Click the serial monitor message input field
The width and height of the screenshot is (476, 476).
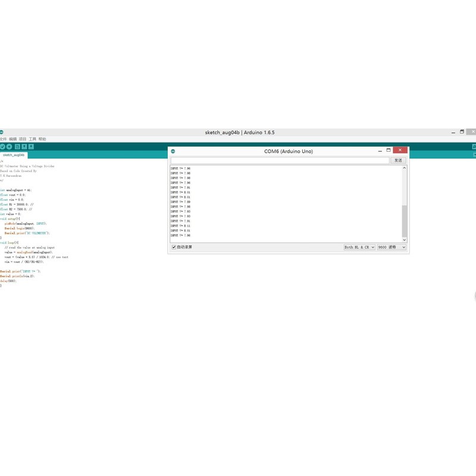(280, 160)
